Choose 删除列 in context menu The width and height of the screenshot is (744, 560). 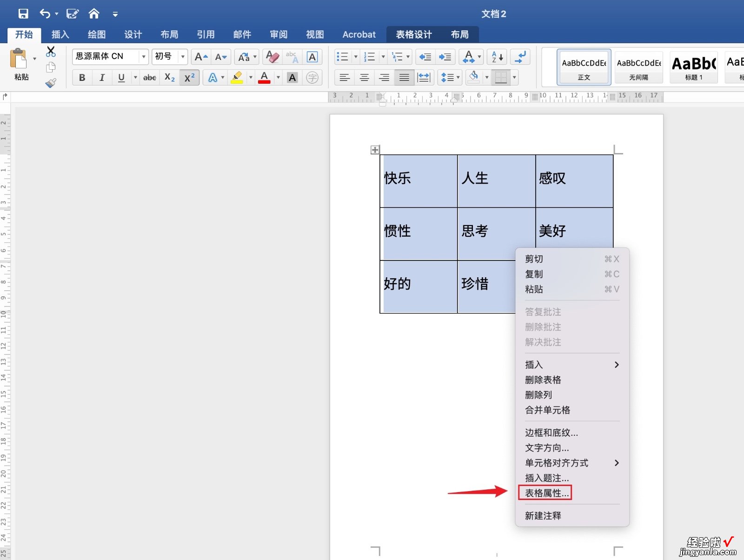coord(538,395)
